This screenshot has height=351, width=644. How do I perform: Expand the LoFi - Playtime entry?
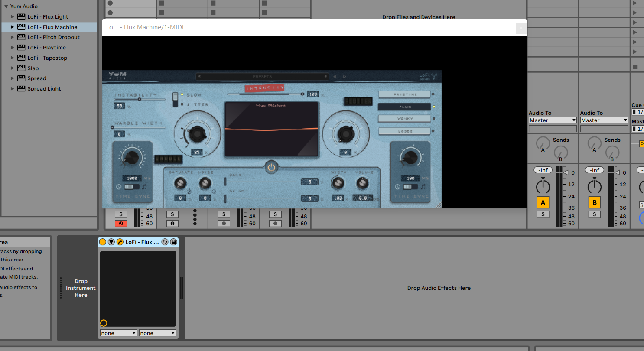click(x=13, y=48)
